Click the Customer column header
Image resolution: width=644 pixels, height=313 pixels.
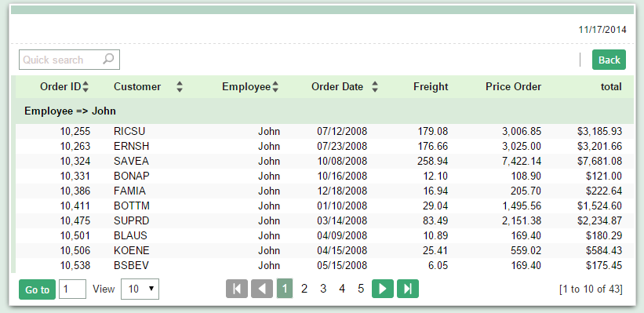[x=137, y=86]
